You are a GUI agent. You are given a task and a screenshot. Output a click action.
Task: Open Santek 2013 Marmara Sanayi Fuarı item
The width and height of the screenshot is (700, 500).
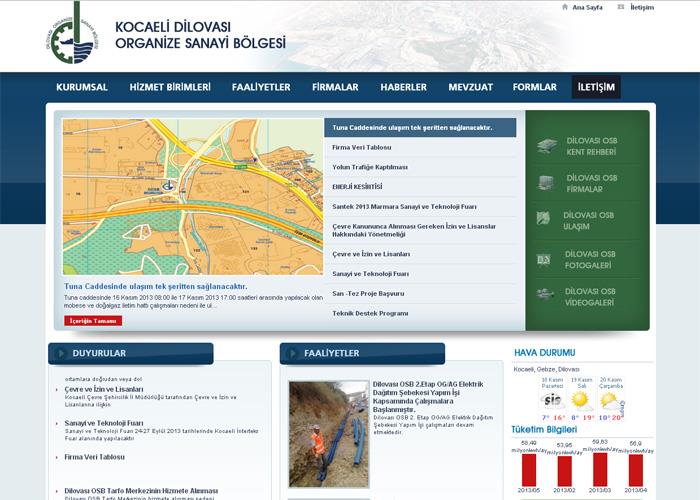tap(420, 207)
